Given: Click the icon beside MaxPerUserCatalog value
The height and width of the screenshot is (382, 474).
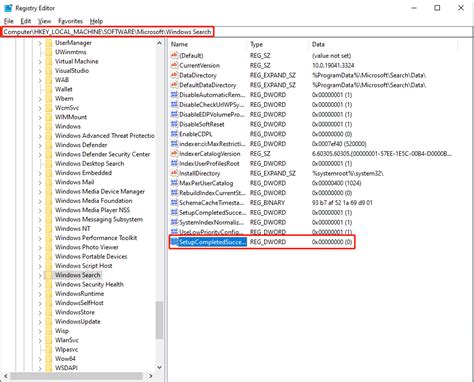Looking at the screenshot, I should click(x=174, y=183).
